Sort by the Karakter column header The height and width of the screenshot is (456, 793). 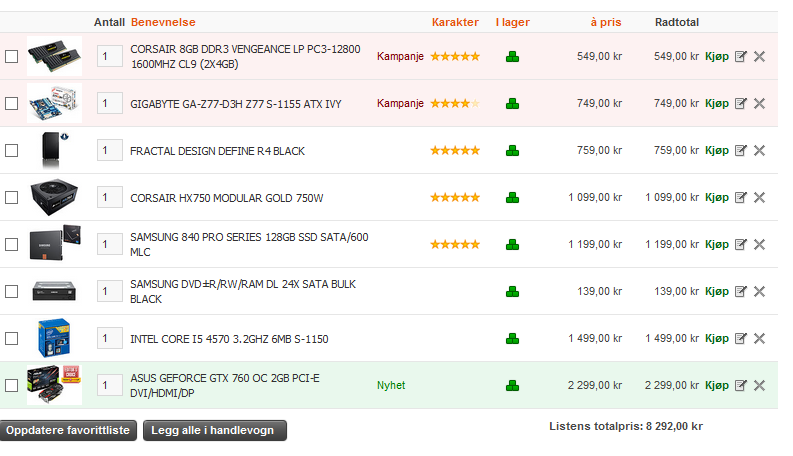tap(455, 22)
